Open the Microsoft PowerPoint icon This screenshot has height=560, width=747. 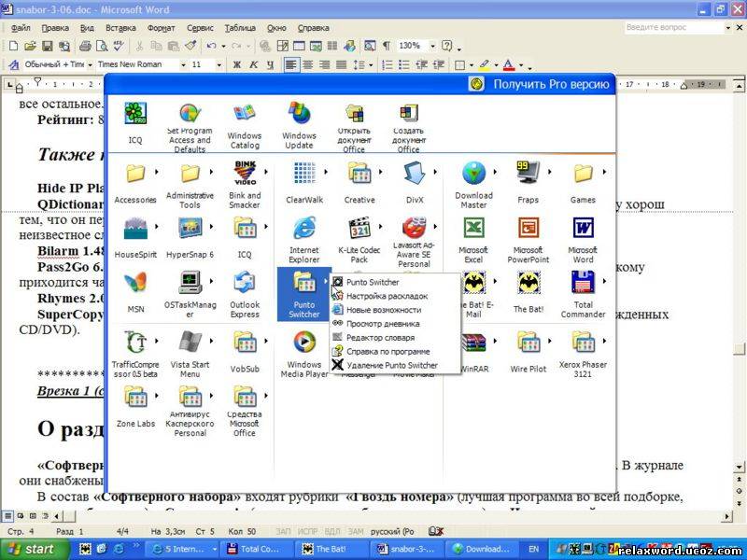[528, 229]
